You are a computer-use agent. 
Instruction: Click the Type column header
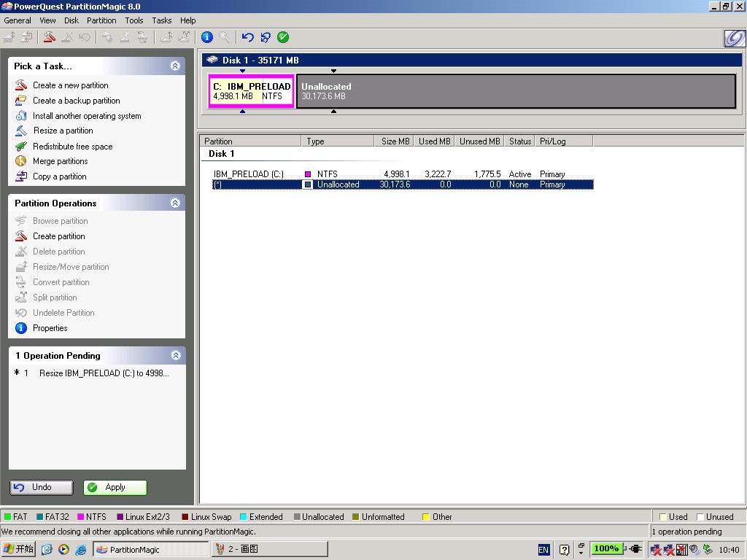coord(338,141)
